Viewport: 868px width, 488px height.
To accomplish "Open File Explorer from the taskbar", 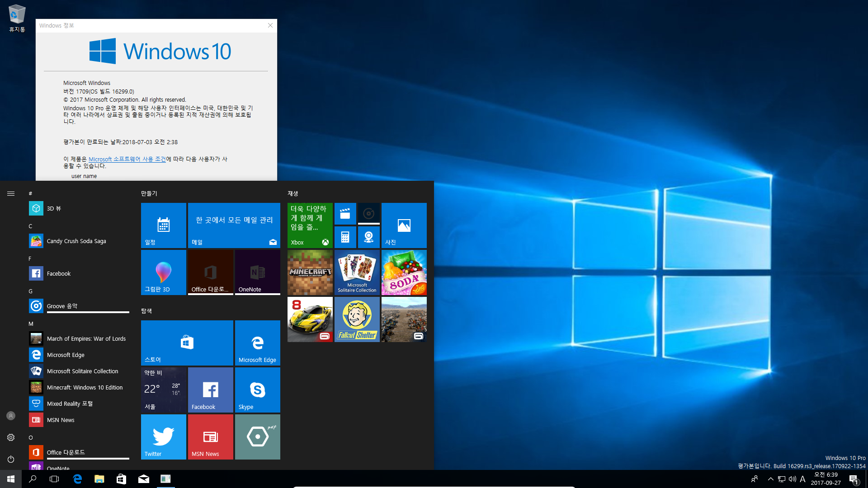I will (x=99, y=479).
